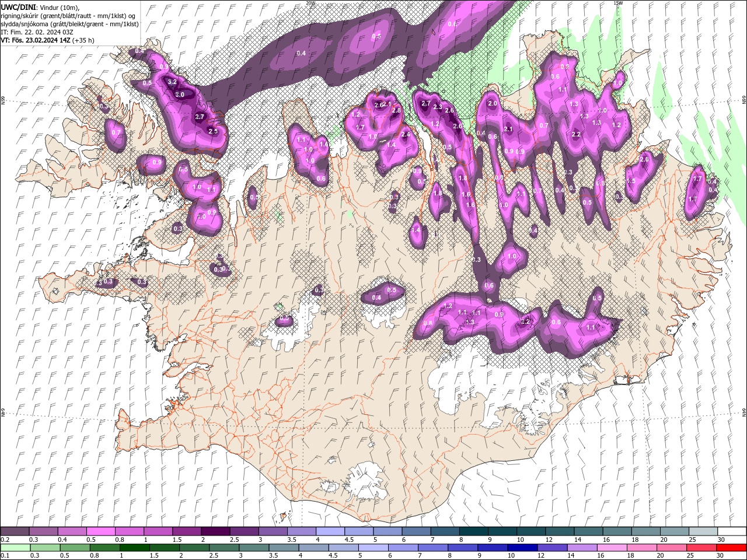Pick lower scale light green swatch at 0.3
The height and width of the screenshot is (560, 747).
point(45,548)
